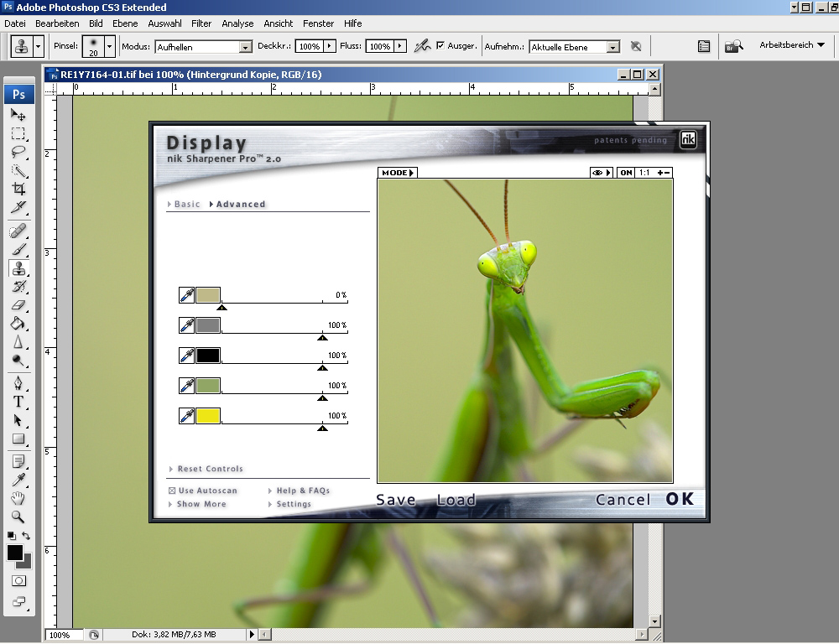Select the Paint Bucket tool
This screenshot has height=644, width=839.
18,324
